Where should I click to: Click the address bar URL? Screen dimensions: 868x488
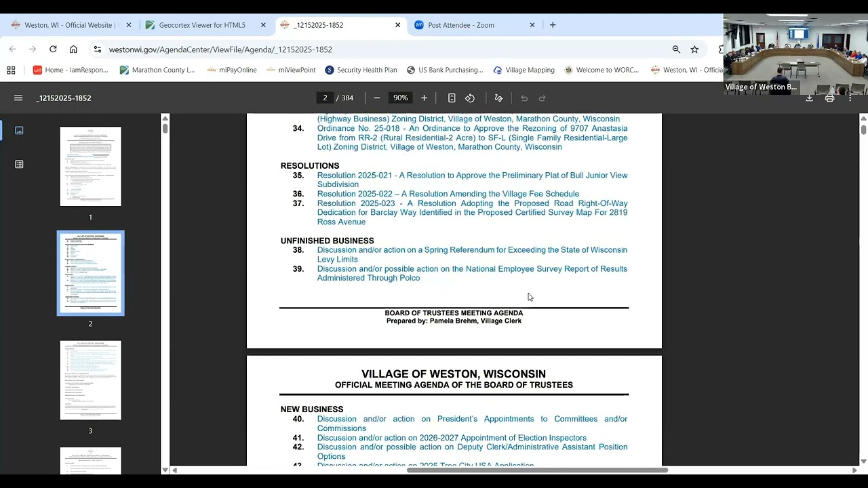pos(220,49)
